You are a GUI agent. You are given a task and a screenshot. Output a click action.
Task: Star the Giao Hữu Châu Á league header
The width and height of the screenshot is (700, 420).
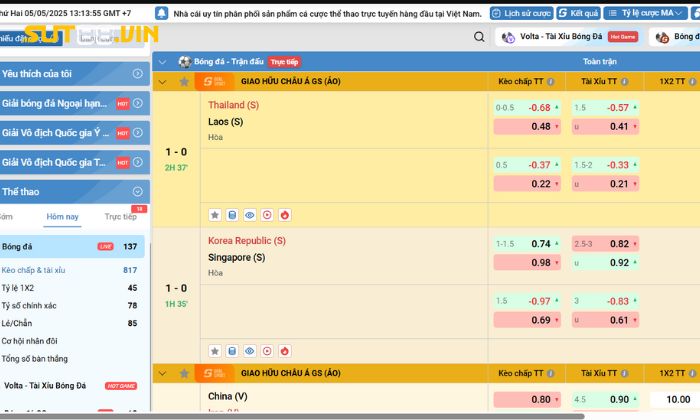click(183, 81)
